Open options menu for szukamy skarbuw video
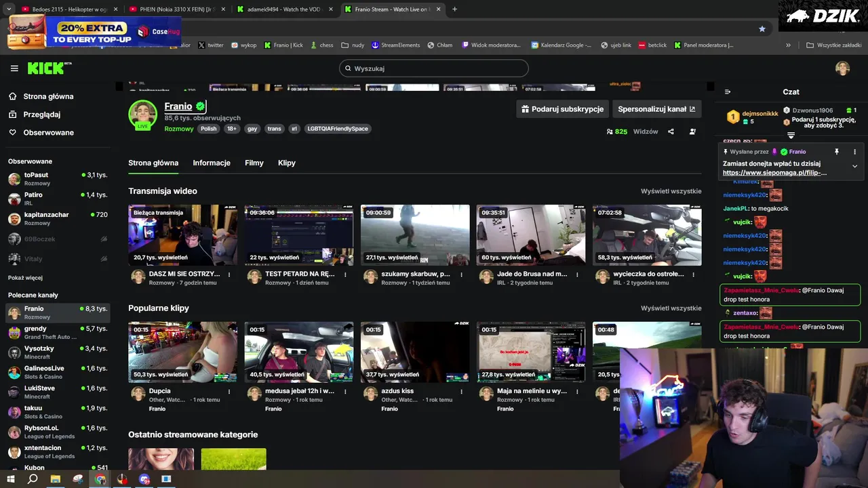868x488 pixels. tap(461, 274)
